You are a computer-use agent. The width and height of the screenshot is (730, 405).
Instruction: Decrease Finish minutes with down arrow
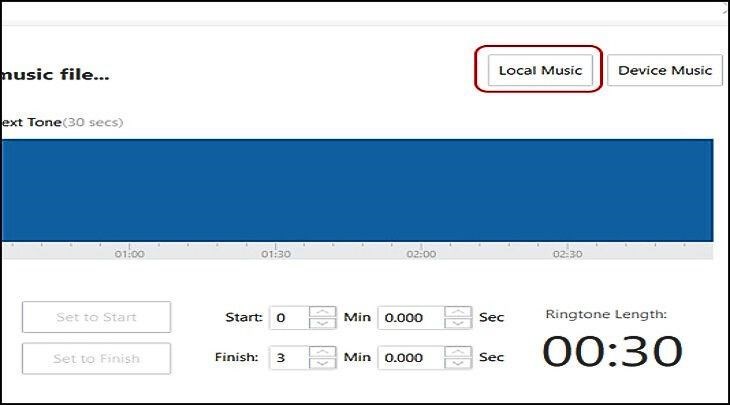pyautogui.click(x=323, y=364)
